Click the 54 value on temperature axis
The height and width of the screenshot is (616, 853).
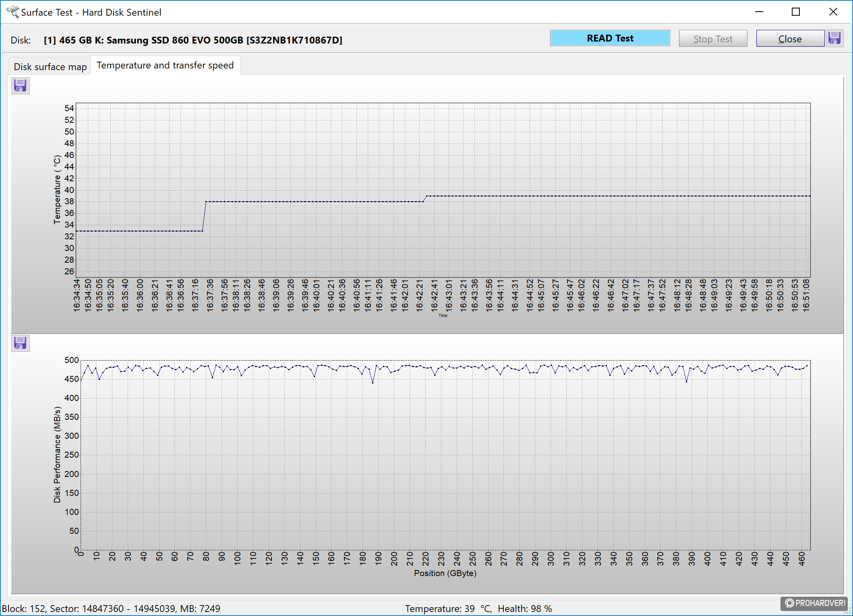click(69, 108)
